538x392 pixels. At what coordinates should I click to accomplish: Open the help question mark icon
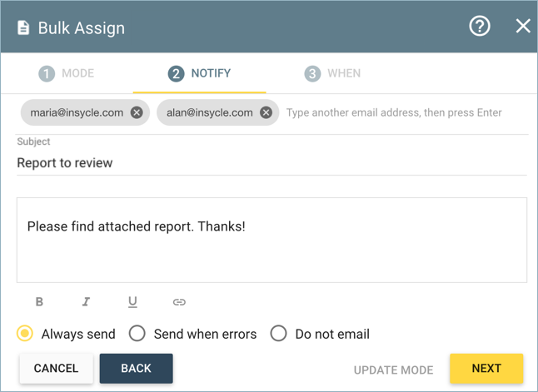pyautogui.click(x=480, y=26)
